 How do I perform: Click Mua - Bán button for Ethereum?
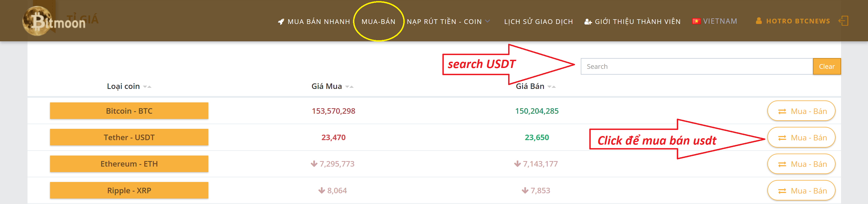[801, 164]
